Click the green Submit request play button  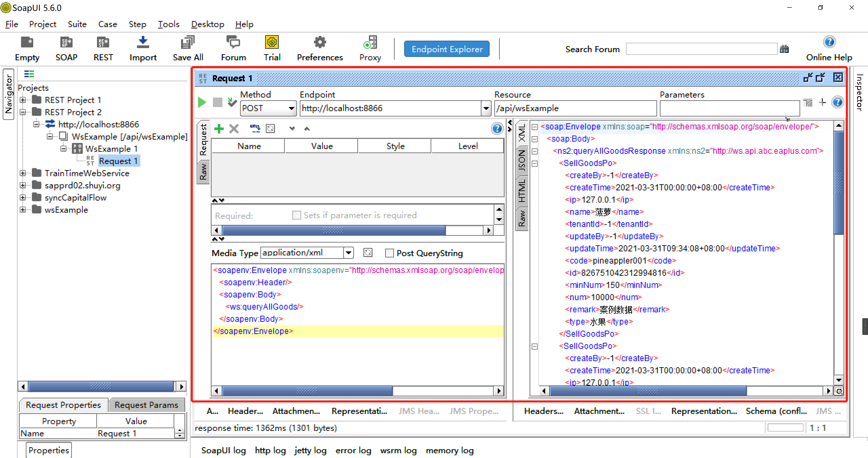point(202,102)
